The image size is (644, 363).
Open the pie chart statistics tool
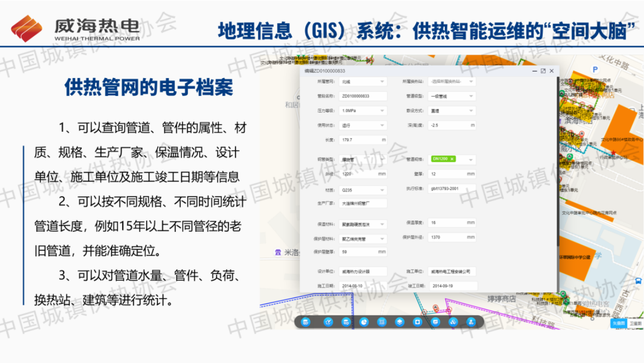(364, 322)
